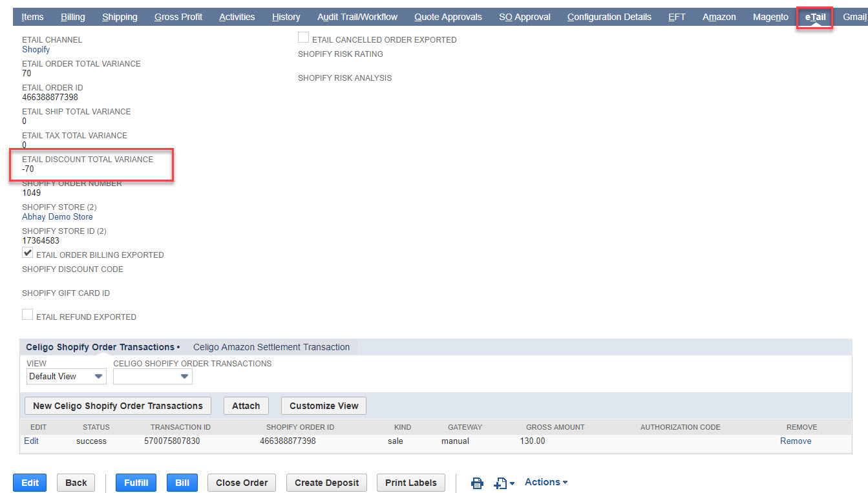Click Remove link in transaction row

(796, 441)
